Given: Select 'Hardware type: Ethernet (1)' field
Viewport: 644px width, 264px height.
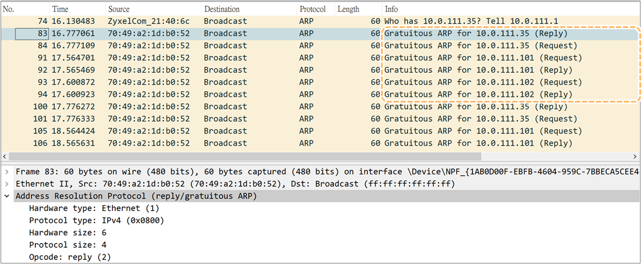Looking at the screenshot, I should (94, 209).
